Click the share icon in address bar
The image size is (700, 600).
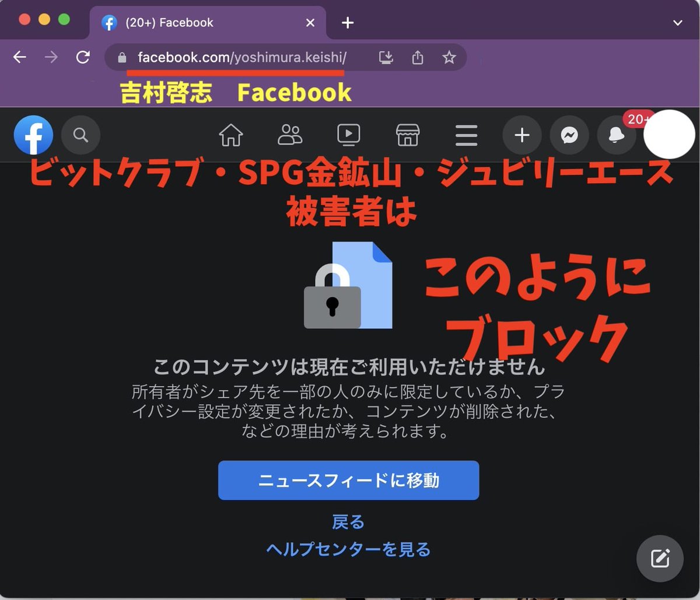click(417, 57)
